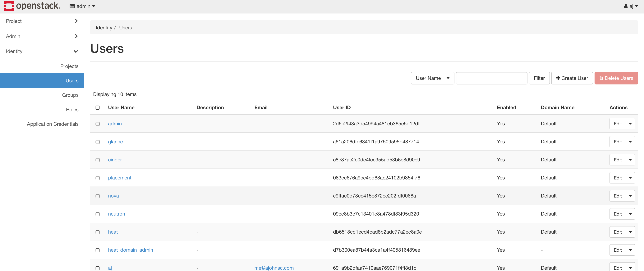The height and width of the screenshot is (271, 644).
Task: Click the OpenStack logo
Action: coord(32,6)
